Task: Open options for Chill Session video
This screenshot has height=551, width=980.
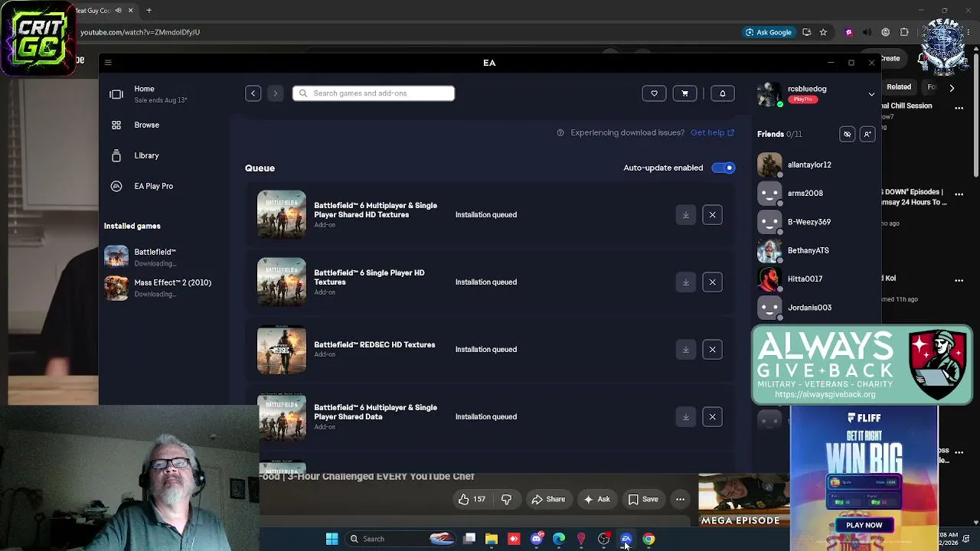Action: coord(959,109)
